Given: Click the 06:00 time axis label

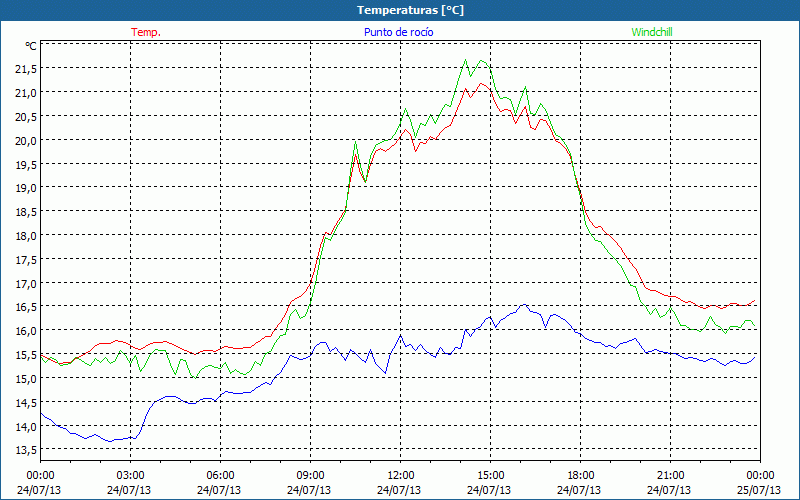Looking at the screenshot, I should click(x=220, y=476).
